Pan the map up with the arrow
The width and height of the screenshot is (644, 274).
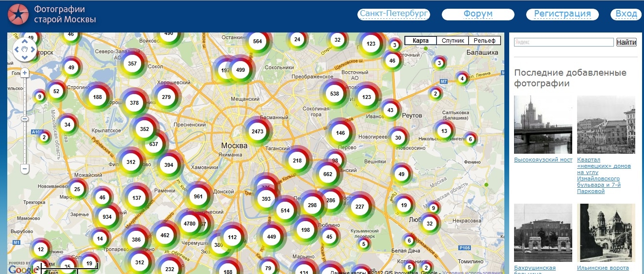coord(25,41)
